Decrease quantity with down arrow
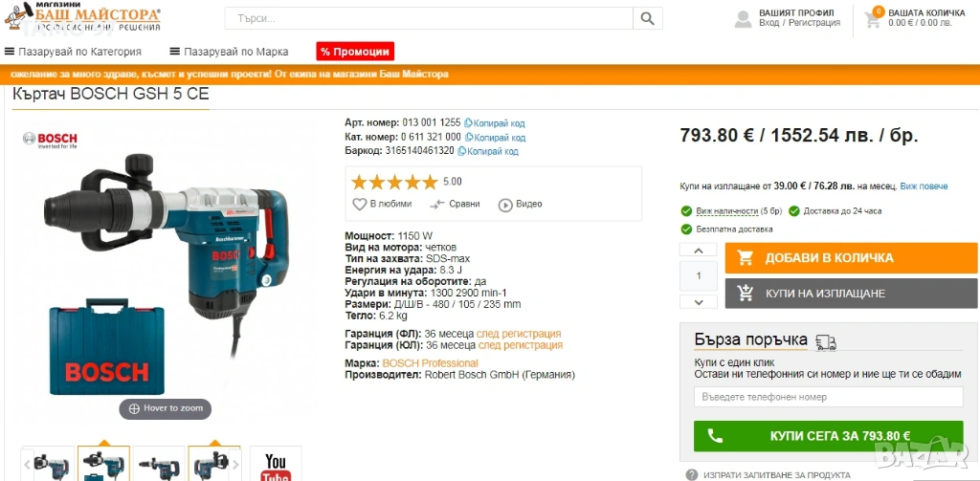The image size is (980, 481). coord(698,302)
